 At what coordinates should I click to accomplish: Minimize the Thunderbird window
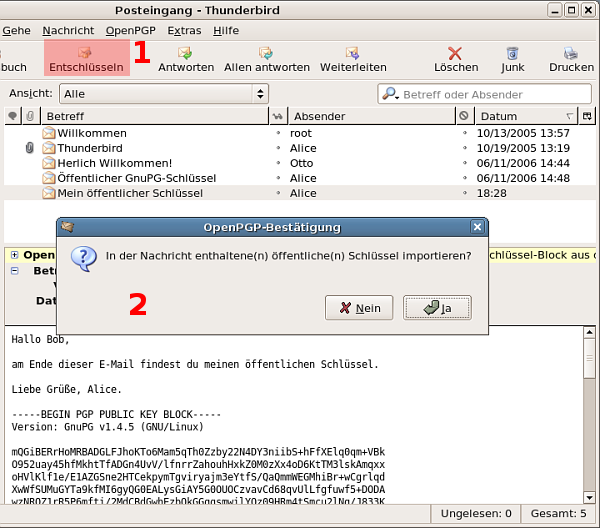coord(554,10)
